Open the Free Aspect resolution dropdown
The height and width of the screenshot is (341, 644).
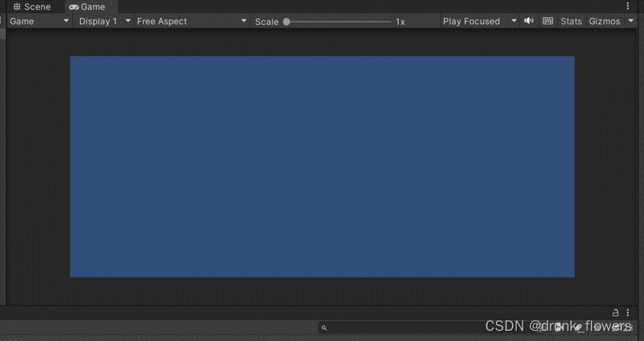pos(192,21)
